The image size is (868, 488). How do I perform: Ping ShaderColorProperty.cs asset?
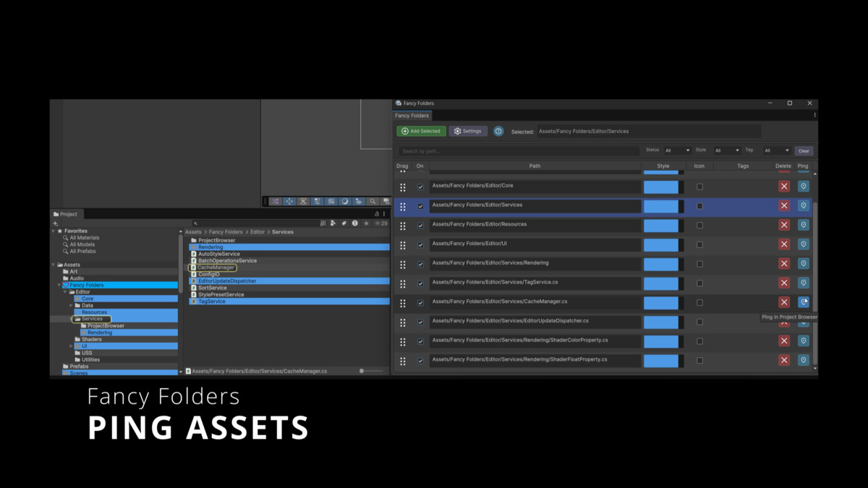803,341
